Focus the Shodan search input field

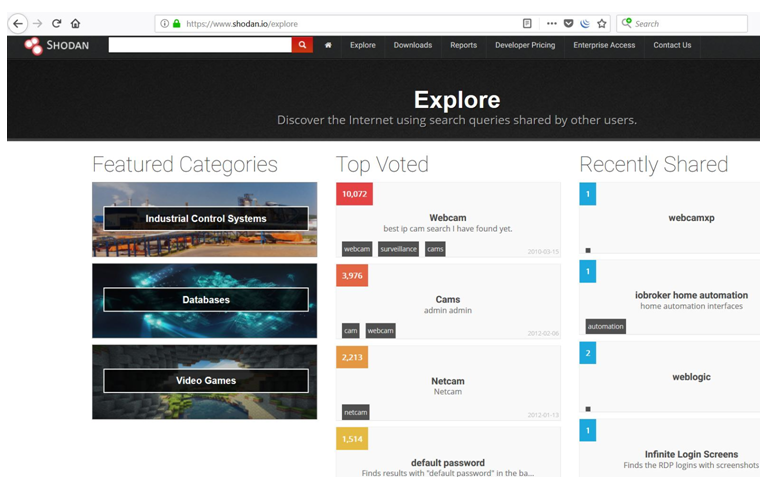click(x=200, y=45)
